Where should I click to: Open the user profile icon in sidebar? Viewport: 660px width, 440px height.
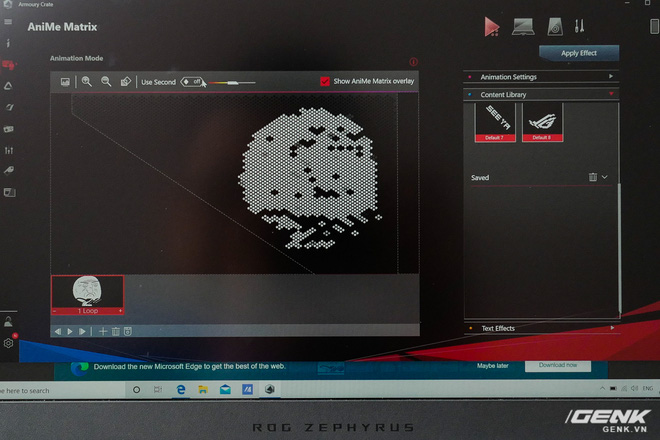(8, 322)
